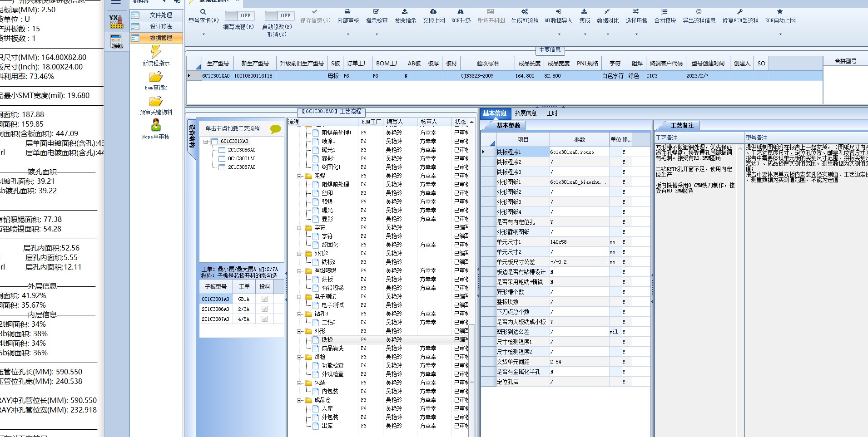868x437 pixels.
Task: Toggle the 编写流程(R) OFF switch
Action: (239, 15)
